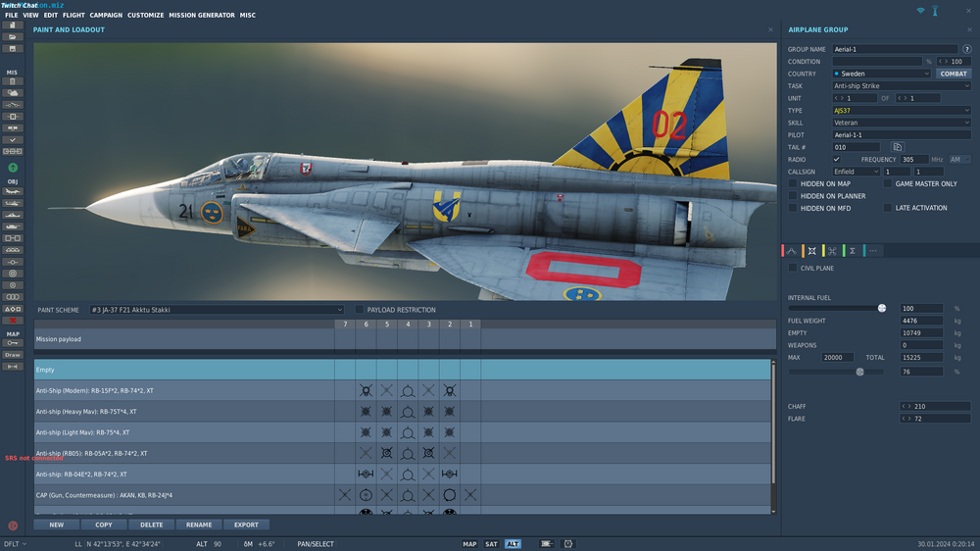This screenshot has height=551, width=980.
Task: Open the Triggered Actions tab with yellow marker
Action: point(832,251)
